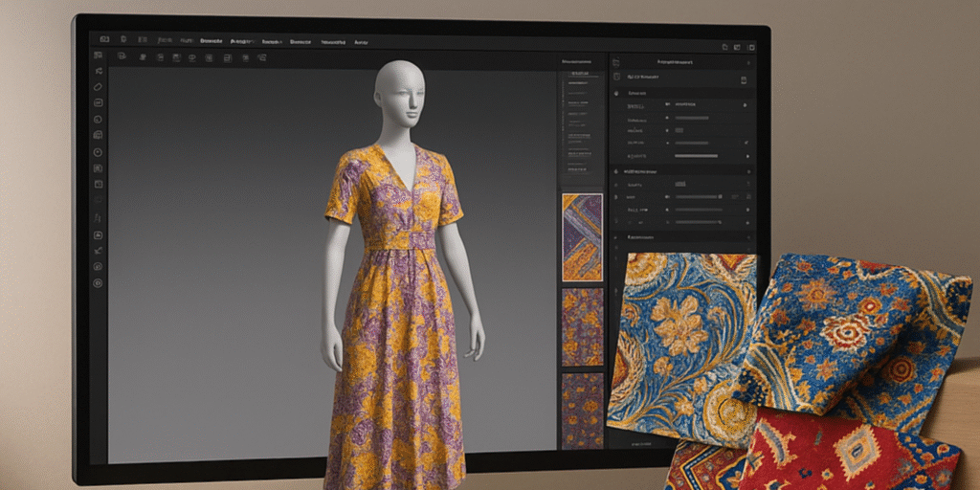Click the topmost icon in left tool sidebar
The image size is (980, 490).
point(99,56)
